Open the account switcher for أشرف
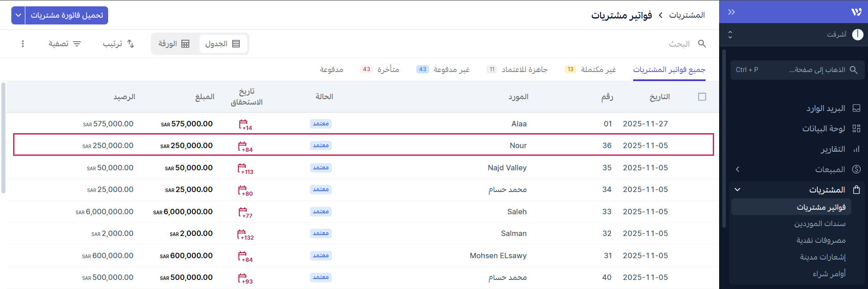Viewport: 868px width, 289px height. click(x=796, y=34)
